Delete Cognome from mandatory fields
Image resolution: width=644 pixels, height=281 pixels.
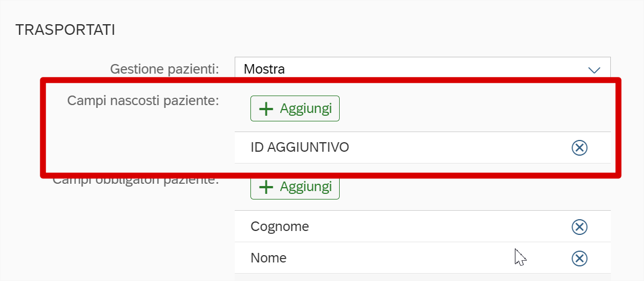pyautogui.click(x=579, y=226)
